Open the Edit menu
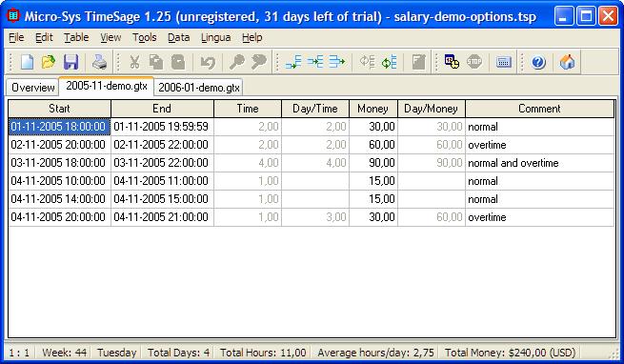The height and width of the screenshot is (364, 624). tap(44, 37)
